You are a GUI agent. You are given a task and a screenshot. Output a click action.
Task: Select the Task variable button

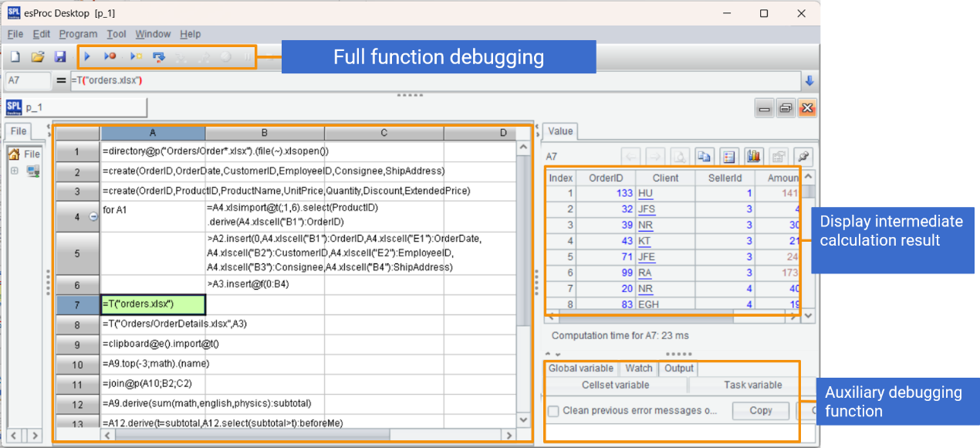pyautogui.click(x=752, y=385)
